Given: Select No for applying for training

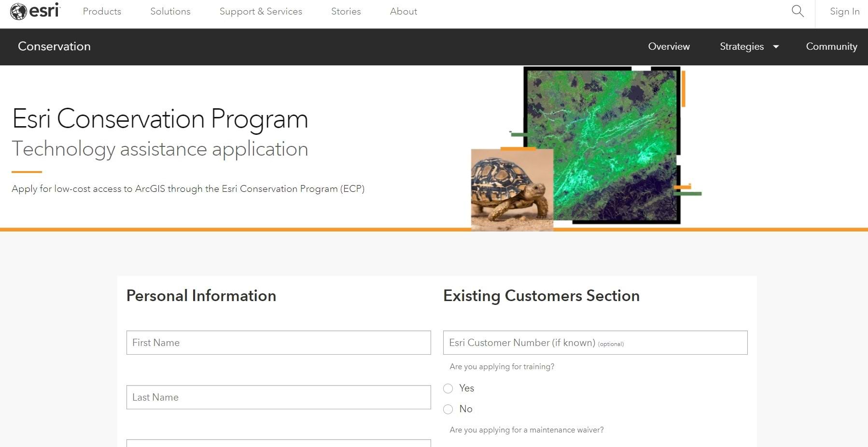Looking at the screenshot, I should pos(448,409).
